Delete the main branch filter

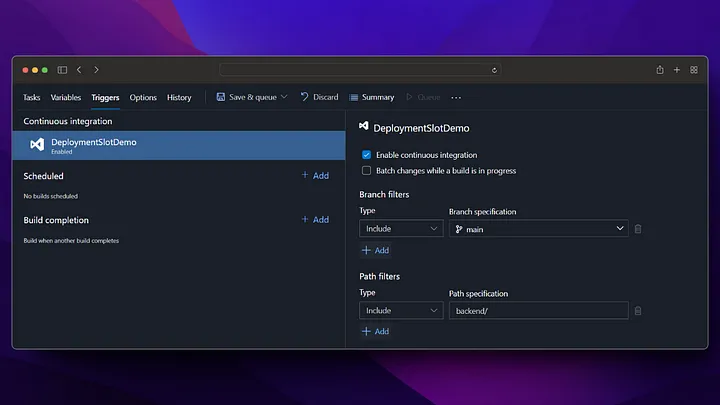pos(638,229)
